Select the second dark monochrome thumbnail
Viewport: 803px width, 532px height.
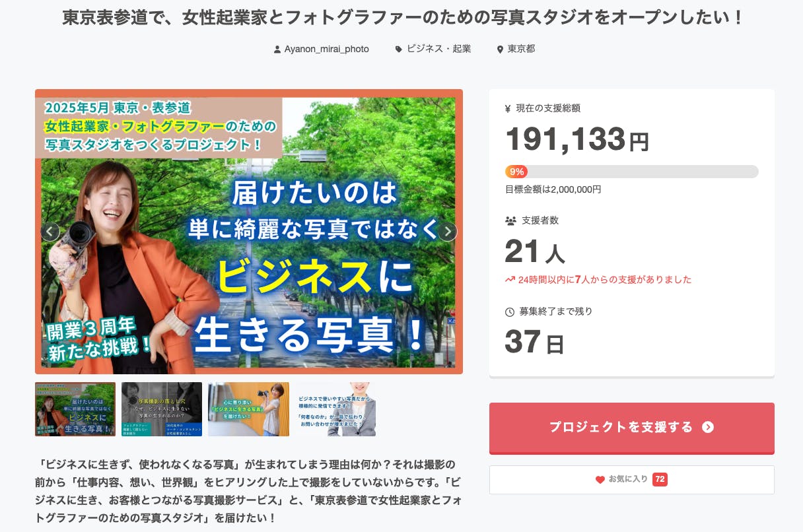(x=162, y=409)
